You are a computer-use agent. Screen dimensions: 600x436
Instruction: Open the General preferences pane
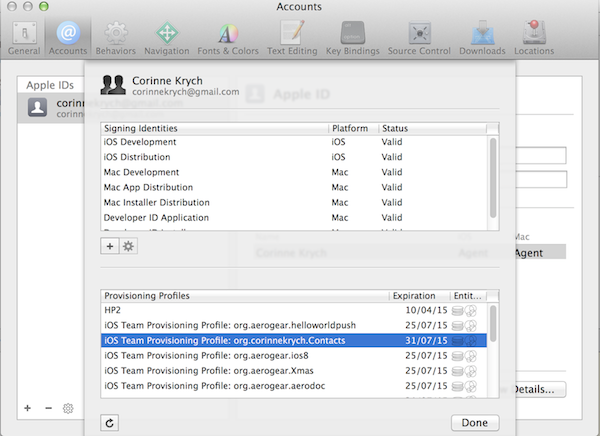click(x=24, y=38)
